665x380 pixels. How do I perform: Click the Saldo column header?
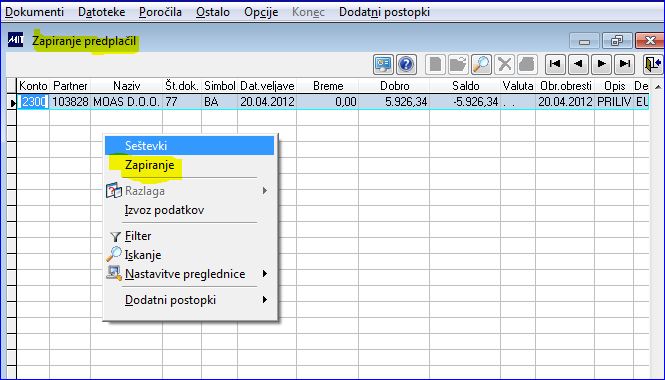point(465,86)
